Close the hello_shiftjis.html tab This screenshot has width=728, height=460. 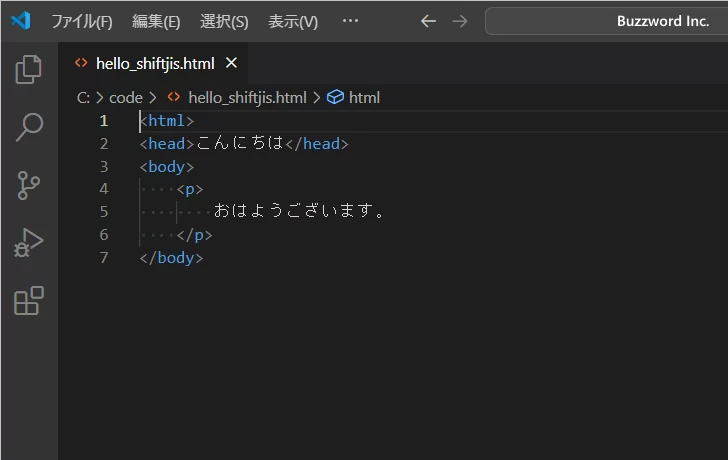(x=231, y=63)
